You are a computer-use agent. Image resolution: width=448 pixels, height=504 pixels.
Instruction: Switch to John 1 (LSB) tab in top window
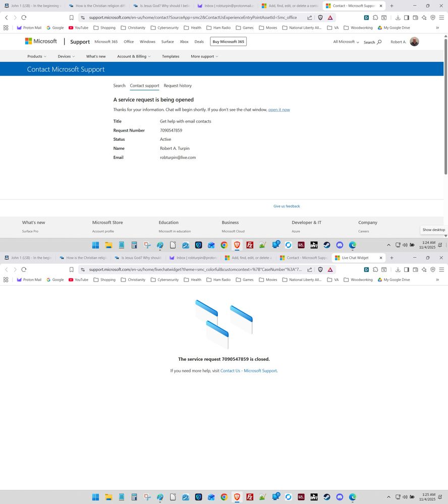(33, 6)
